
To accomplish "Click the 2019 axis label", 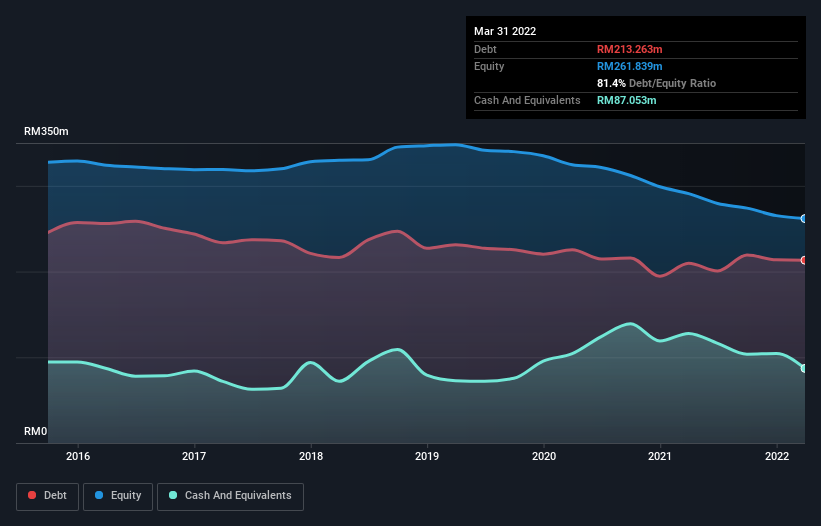I will click(x=427, y=456).
